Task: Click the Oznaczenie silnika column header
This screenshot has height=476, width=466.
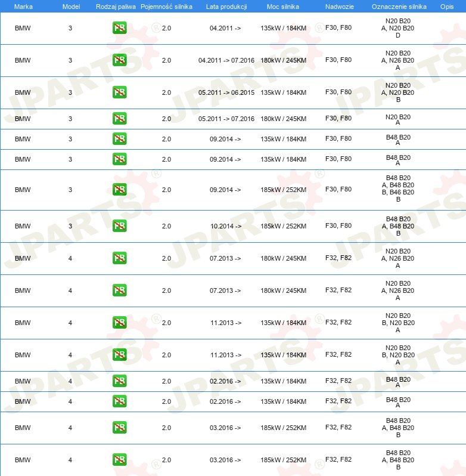Action: click(x=399, y=7)
